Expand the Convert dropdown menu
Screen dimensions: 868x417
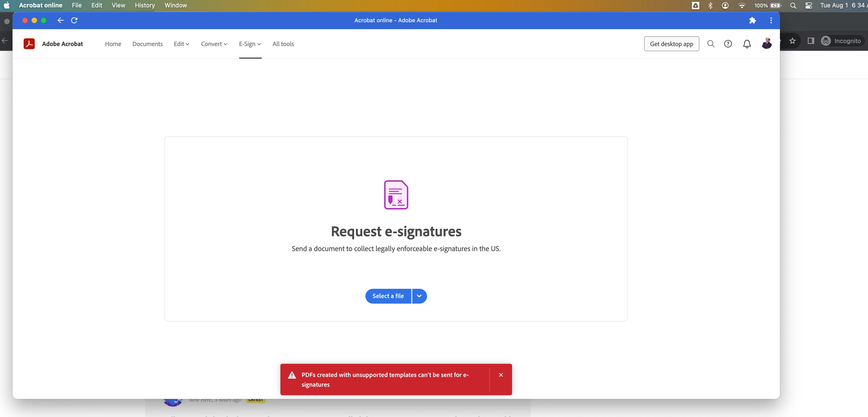[x=214, y=44]
